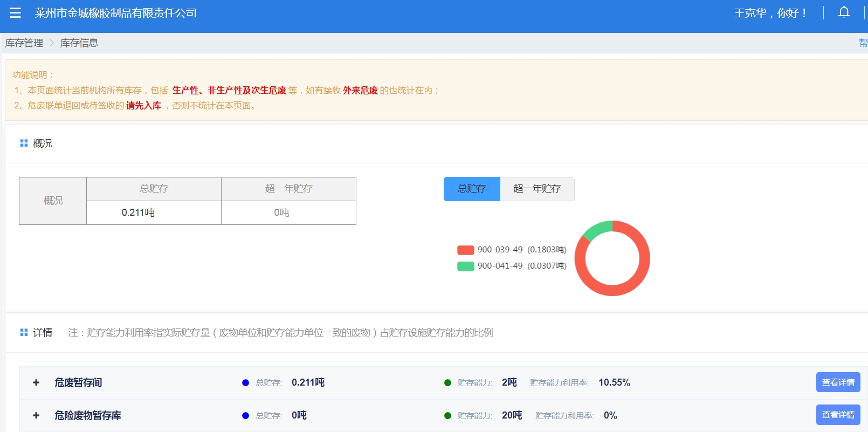
Task: Click 危废暂存间 总贮存 value 0.211吨
Action: click(308, 382)
